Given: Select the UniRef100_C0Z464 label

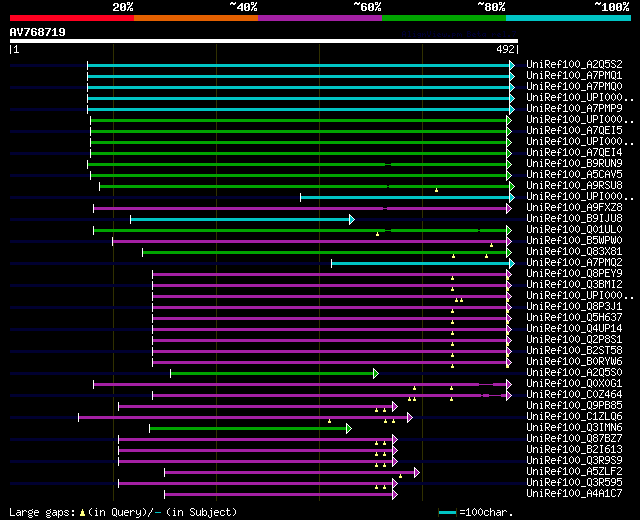Looking at the screenshot, I should [x=574, y=395].
